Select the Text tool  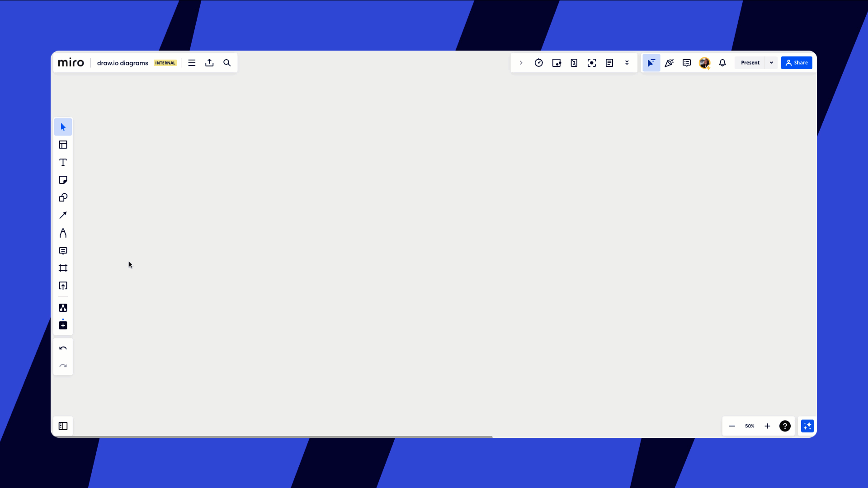[63, 162]
